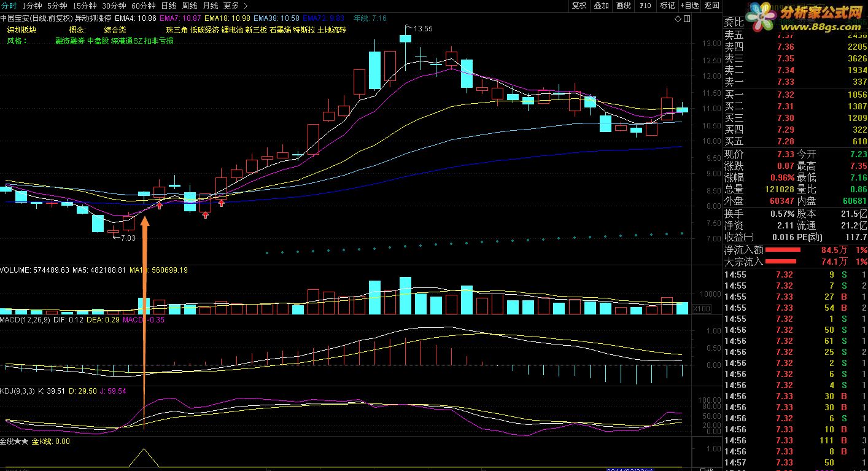
Task: Switch to the 周线 weekly chart tab
Action: coord(190,6)
